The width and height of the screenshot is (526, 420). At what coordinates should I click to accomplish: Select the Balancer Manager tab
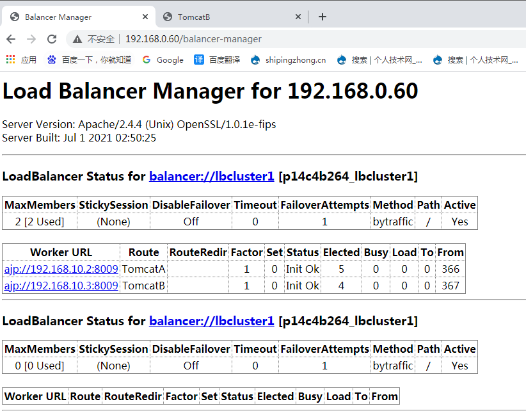pos(70,17)
